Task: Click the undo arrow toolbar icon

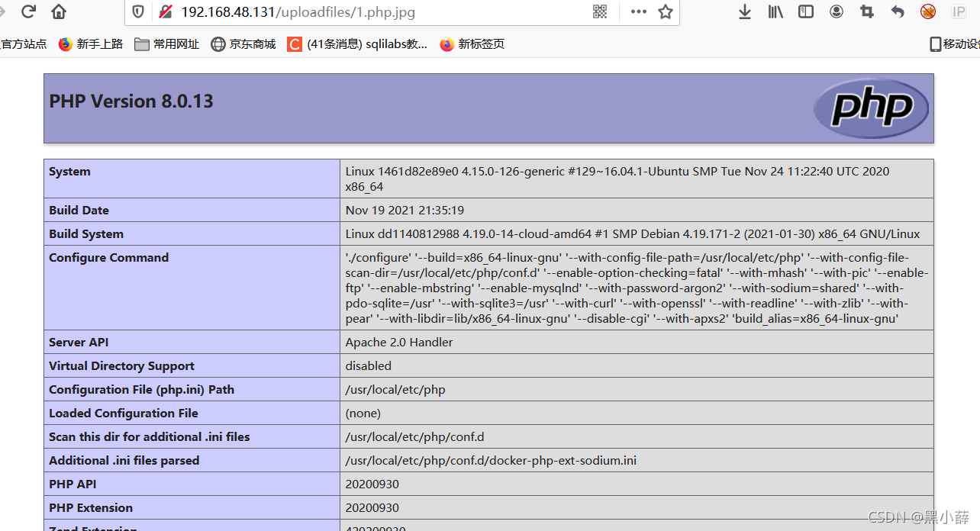Action: point(898,11)
